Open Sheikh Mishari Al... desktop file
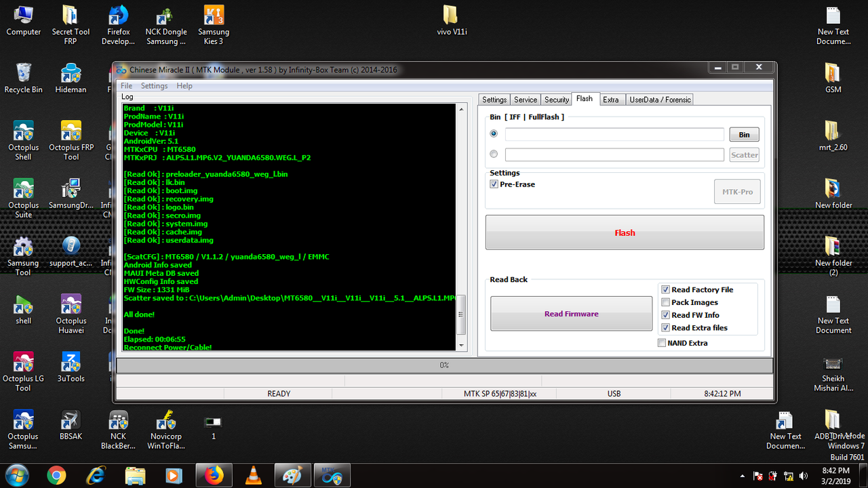The image size is (868, 488). click(x=833, y=373)
